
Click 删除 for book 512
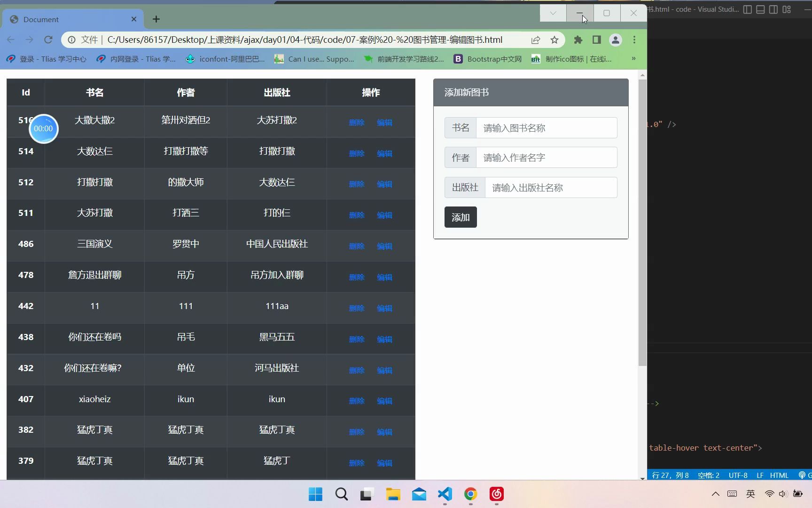(357, 184)
